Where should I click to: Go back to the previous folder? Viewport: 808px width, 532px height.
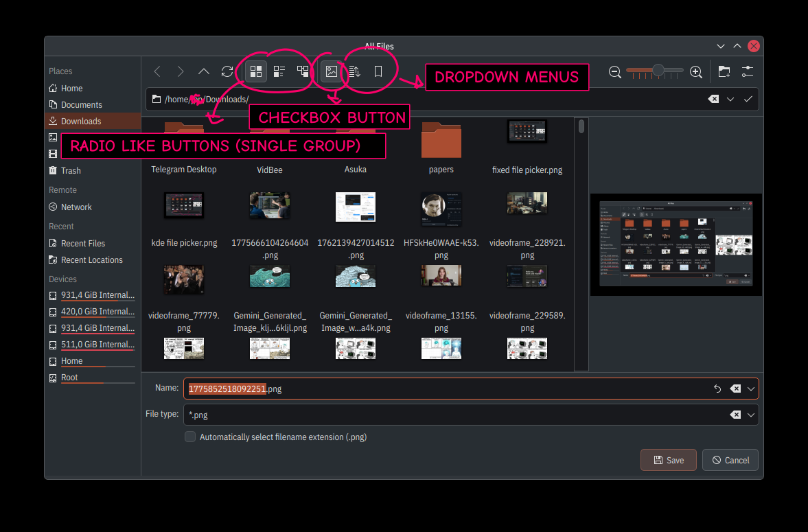157,71
